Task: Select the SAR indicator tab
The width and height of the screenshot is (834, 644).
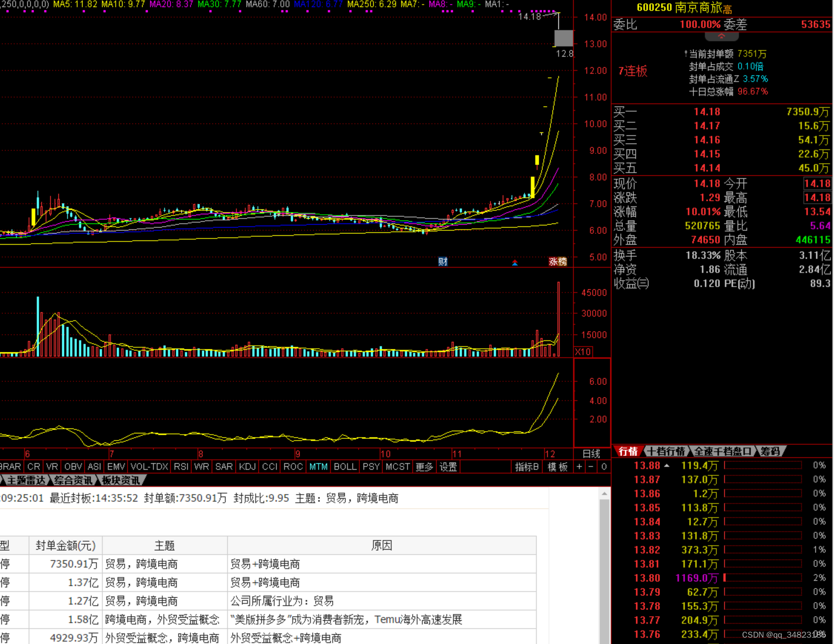Action: point(224,466)
